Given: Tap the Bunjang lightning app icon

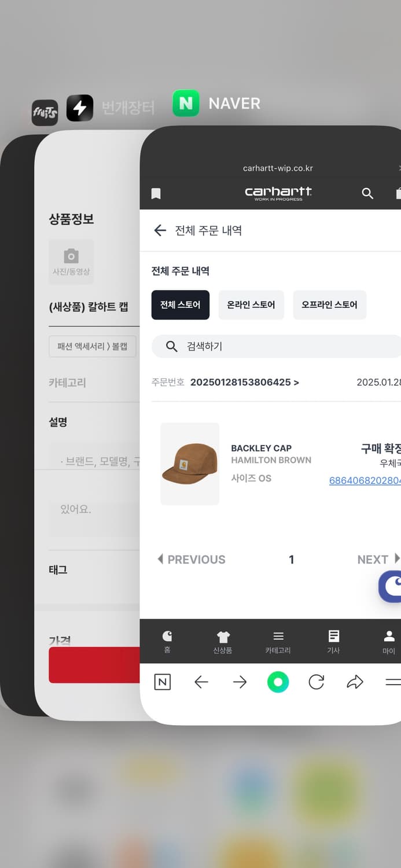Looking at the screenshot, I should (x=80, y=108).
